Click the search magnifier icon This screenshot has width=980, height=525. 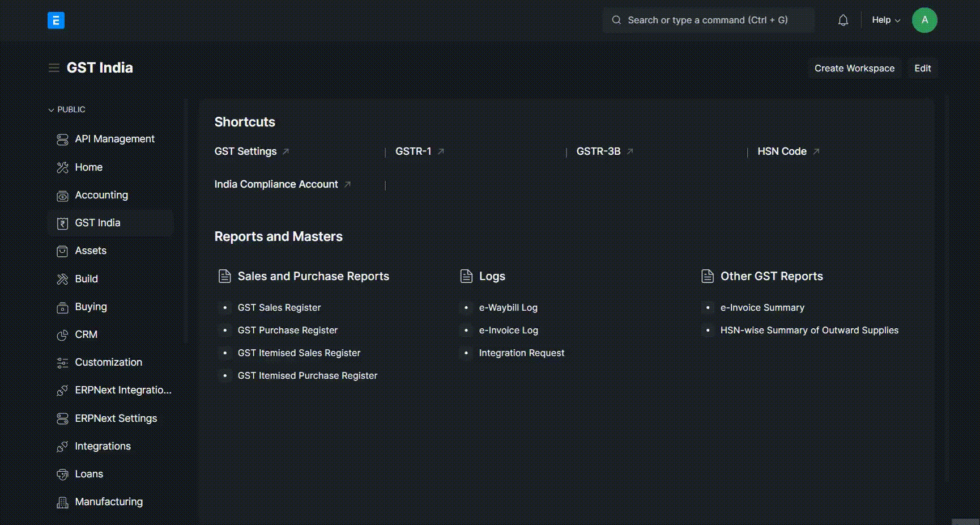tap(616, 20)
